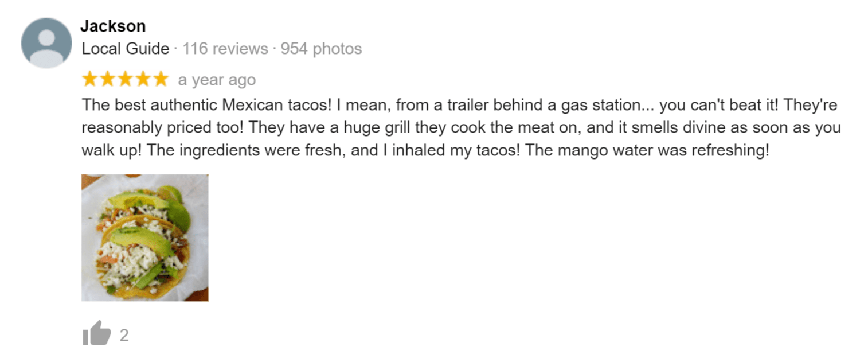This screenshot has height=354, width=868.
Task: Click the Local Guide label
Action: 126,49
